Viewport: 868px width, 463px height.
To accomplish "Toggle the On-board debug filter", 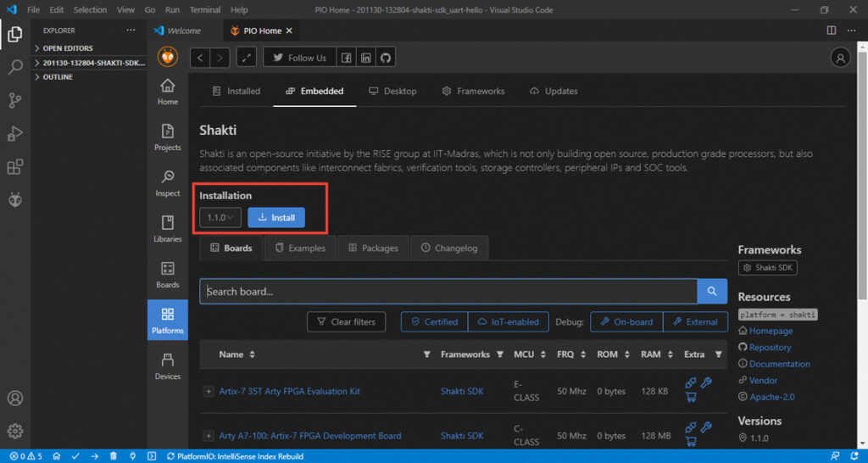I will [x=626, y=321].
